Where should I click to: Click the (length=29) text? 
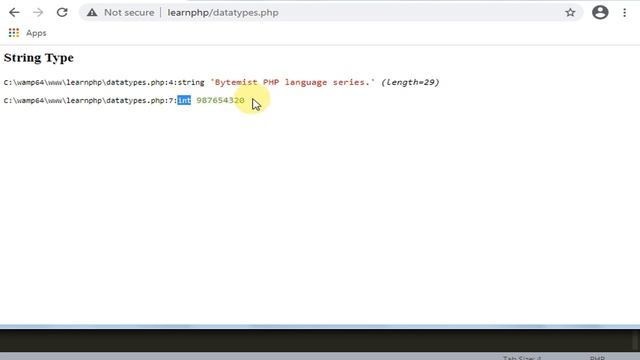pos(410,82)
